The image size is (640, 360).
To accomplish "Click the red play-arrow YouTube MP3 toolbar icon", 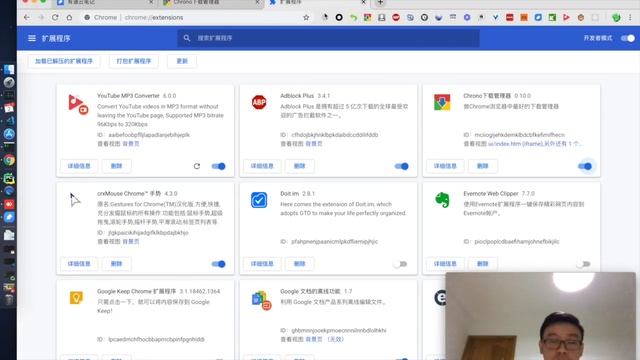I will coord(566,18).
